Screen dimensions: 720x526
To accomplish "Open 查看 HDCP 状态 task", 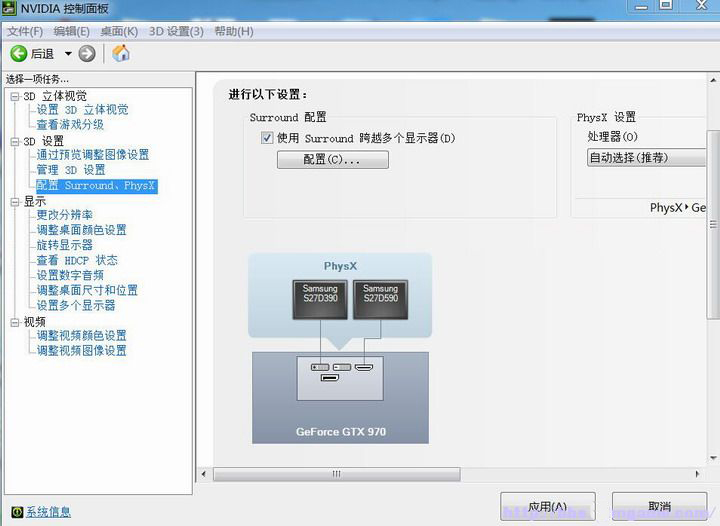I will 77,260.
